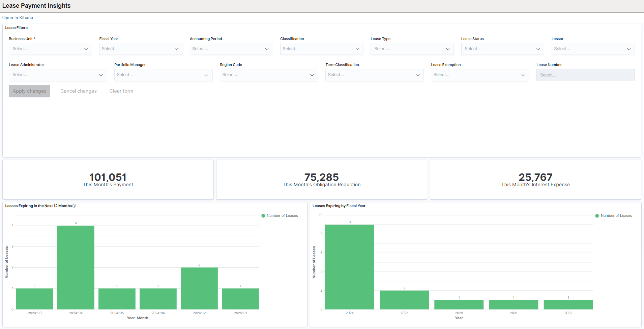
Task: Open the Classification dropdown
Action: pos(321,48)
